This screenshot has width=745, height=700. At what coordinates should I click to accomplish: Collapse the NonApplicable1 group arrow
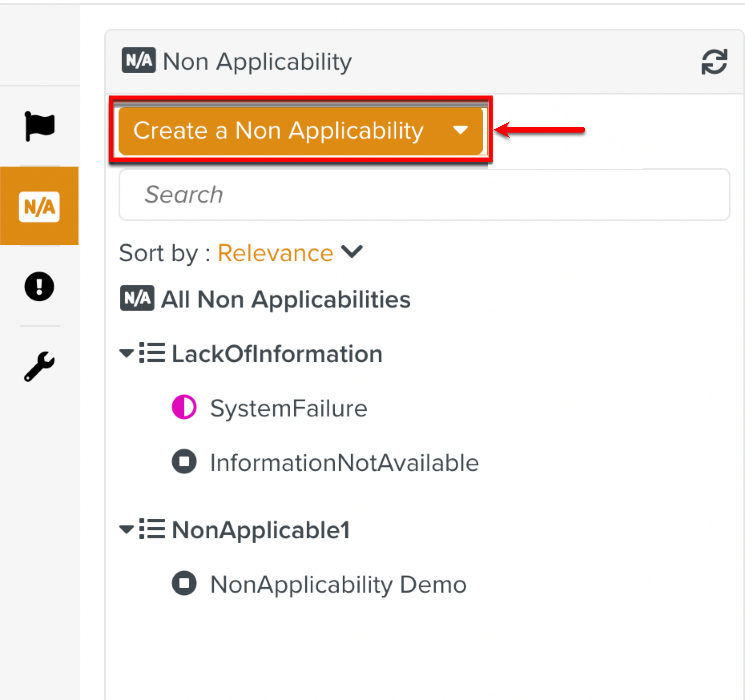[126, 529]
